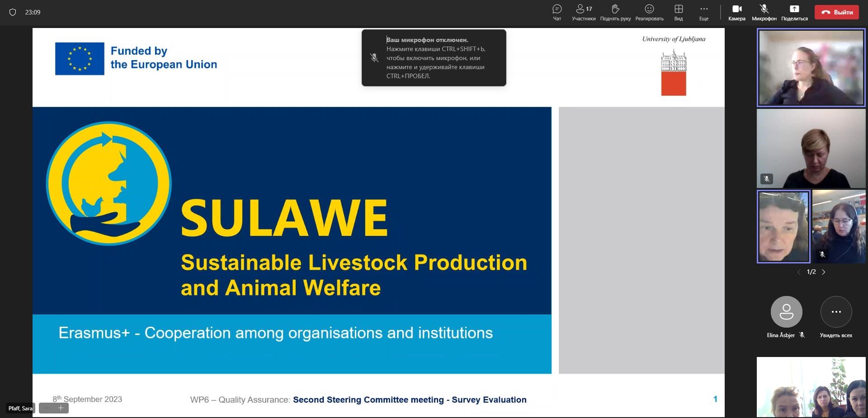This screenshot has width=868, height=418.
Task: Go to the next video page
Action: click(823, 272)
